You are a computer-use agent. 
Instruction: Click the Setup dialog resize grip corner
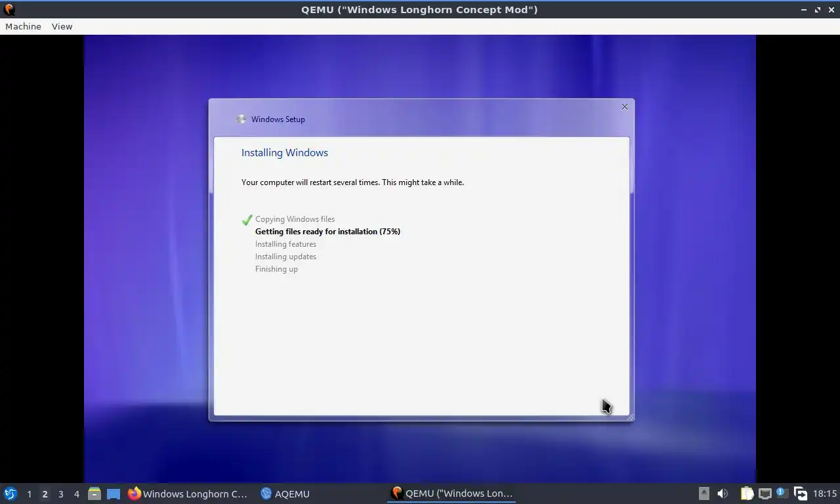tap(631, 417)
